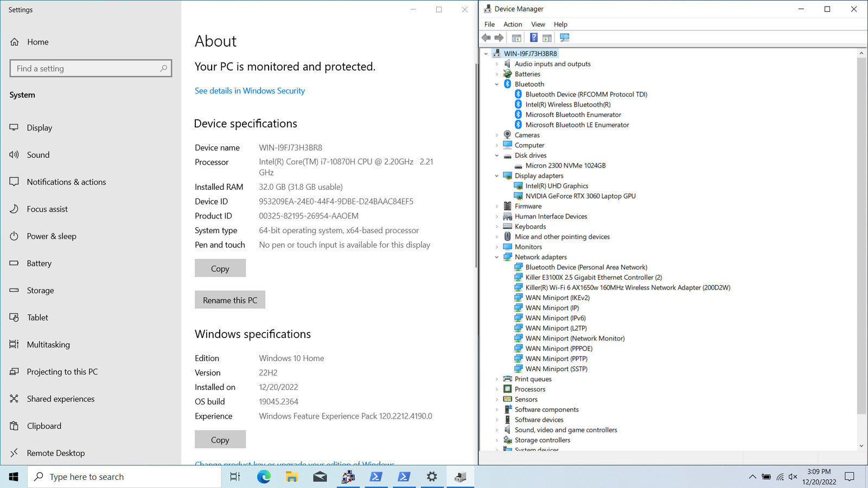Expand Audio inputs and outputs node
868x488 pixels.
(496, 64)
